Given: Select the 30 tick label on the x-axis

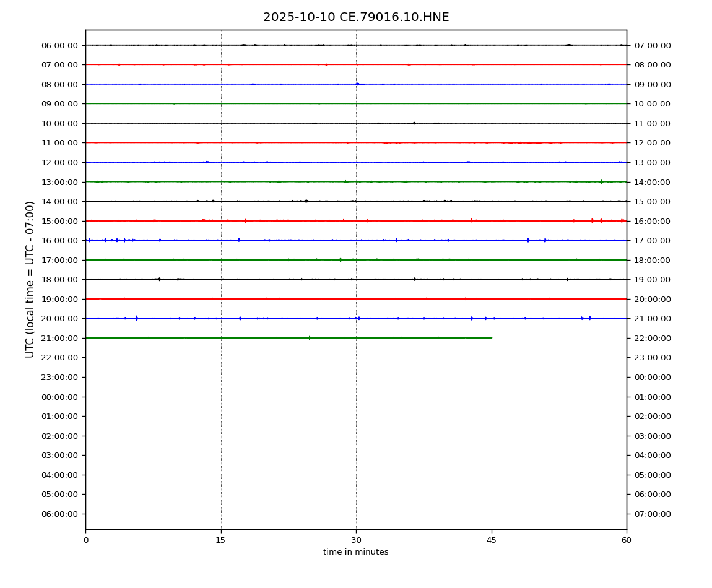Looking at the screenshot, I should click(356, 540).
